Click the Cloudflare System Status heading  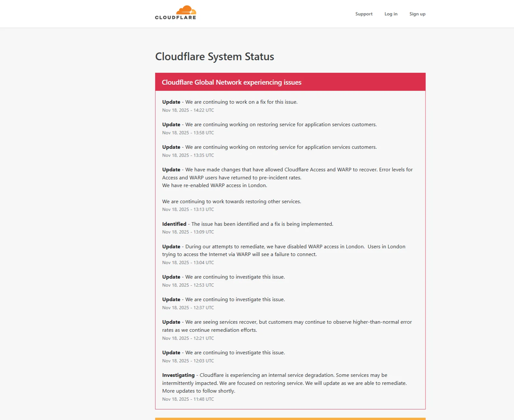point(214,57)
